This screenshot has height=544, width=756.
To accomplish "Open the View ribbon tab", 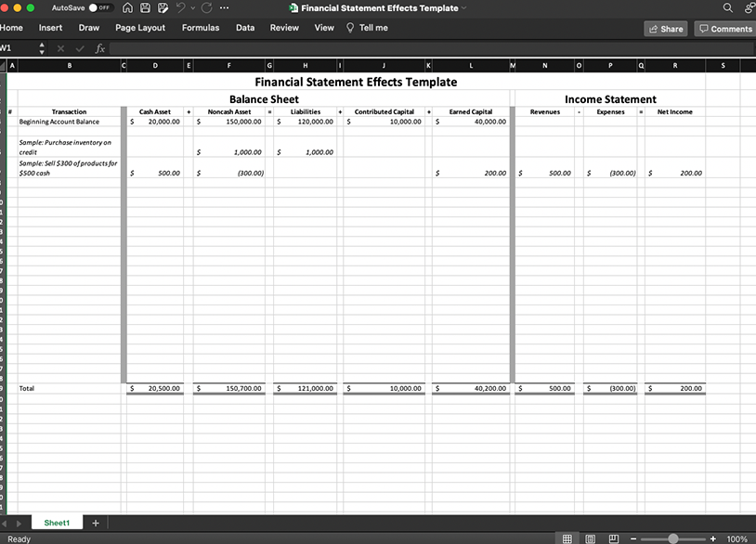I will pyautogui.click(x=324, y=28).
